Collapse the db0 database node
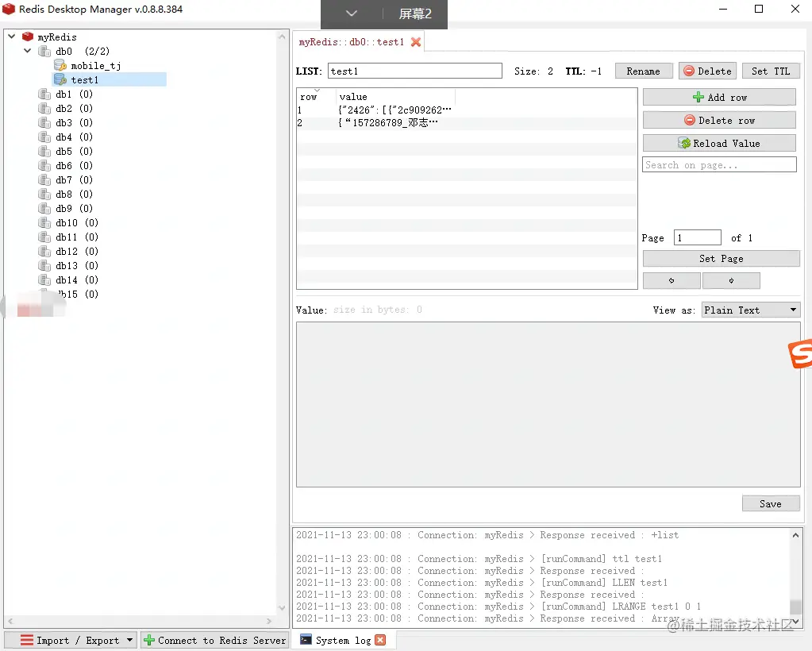Screen dimensions: 812x651 click(x=28, y=51)
